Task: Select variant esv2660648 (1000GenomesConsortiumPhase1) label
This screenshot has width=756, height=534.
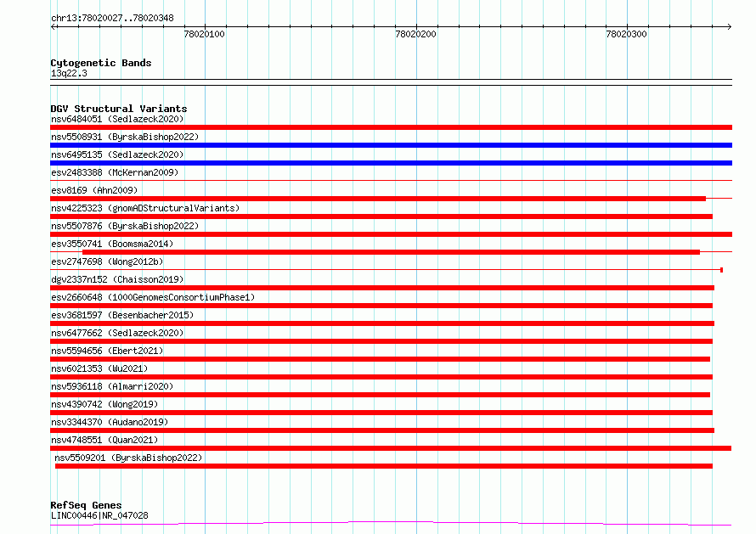Action: click(x=153, y=297)
